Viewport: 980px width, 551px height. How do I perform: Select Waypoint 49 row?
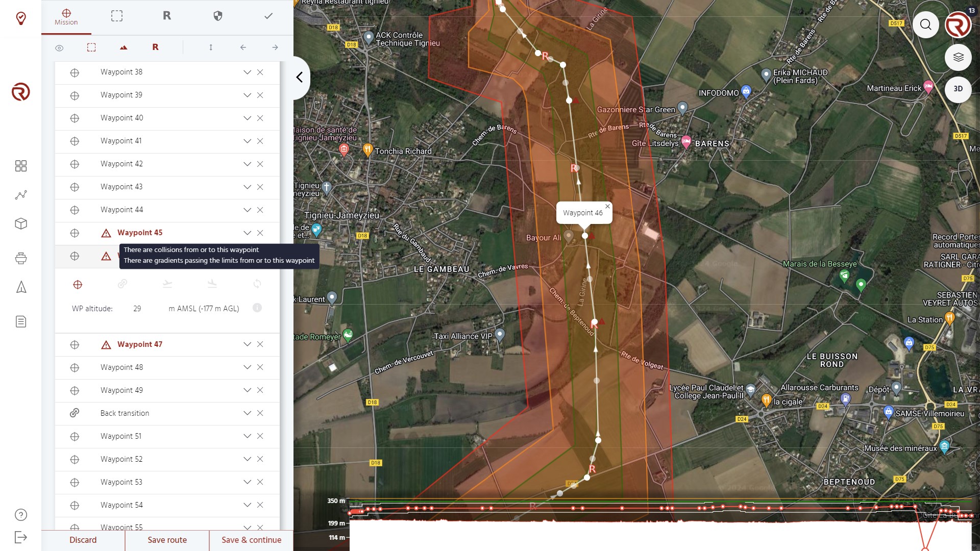167,390
